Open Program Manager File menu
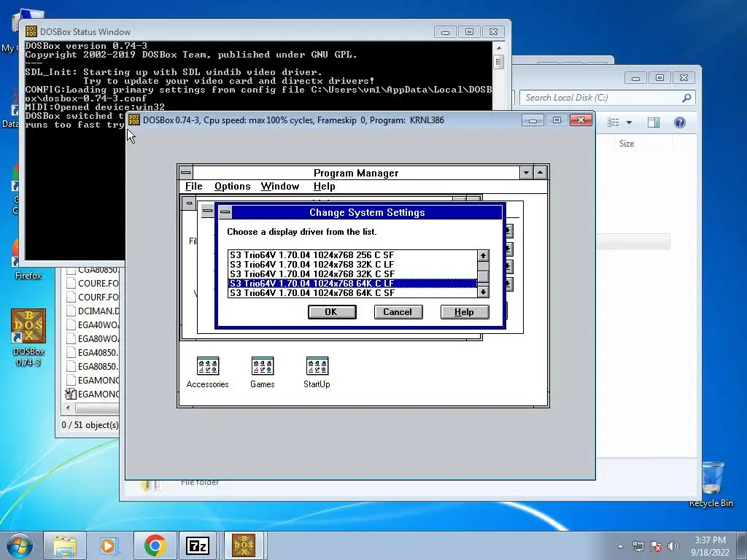The height and width of the screenshot is (560, 747). tap(193, 186)
